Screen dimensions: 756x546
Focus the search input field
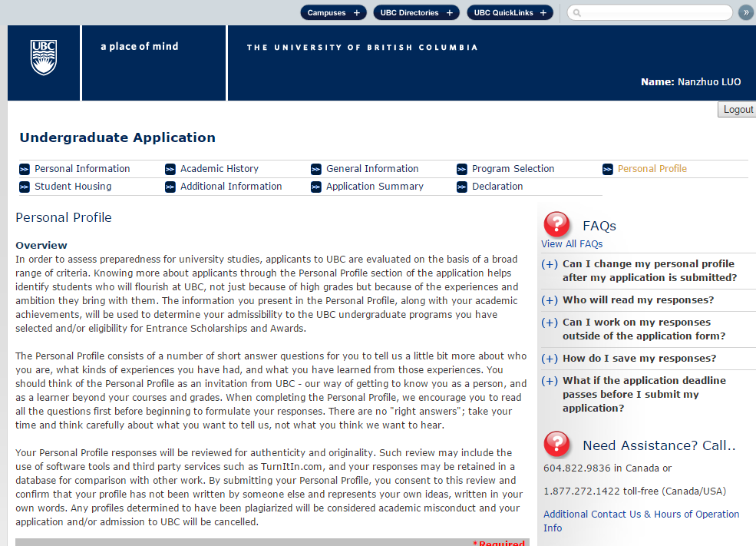tap(650, 12)
